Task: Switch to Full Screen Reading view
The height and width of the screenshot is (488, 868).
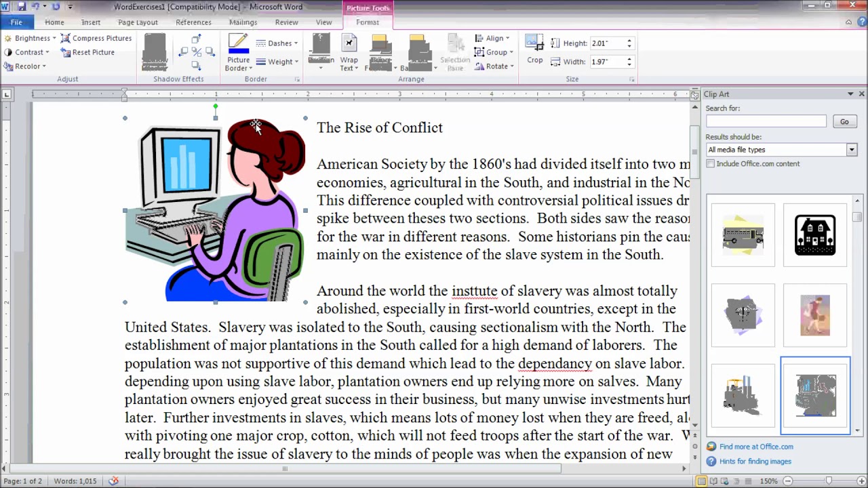Action: point(713,481)
